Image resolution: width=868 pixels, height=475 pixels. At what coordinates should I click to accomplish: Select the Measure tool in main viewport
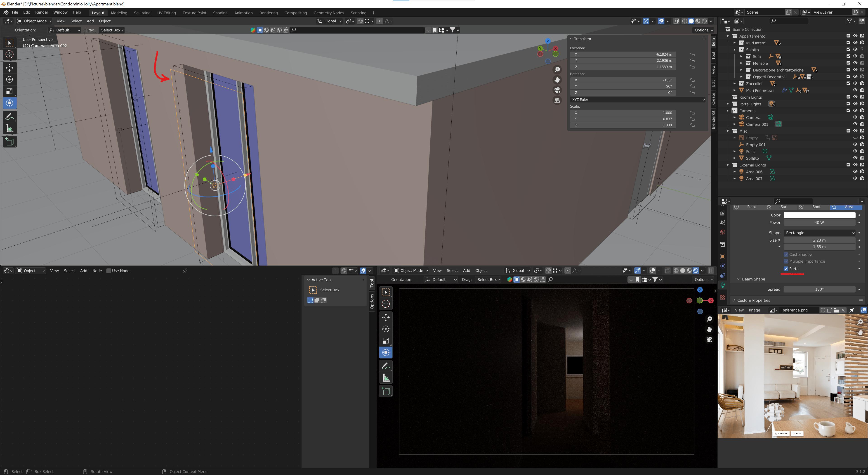pos(9,128)
